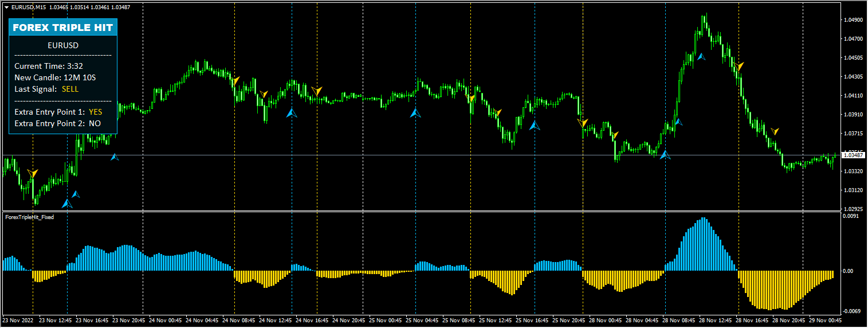868x328 pixels.
Task: Click the tallest blue histogram bar
Action: click(x=704, y=244)
